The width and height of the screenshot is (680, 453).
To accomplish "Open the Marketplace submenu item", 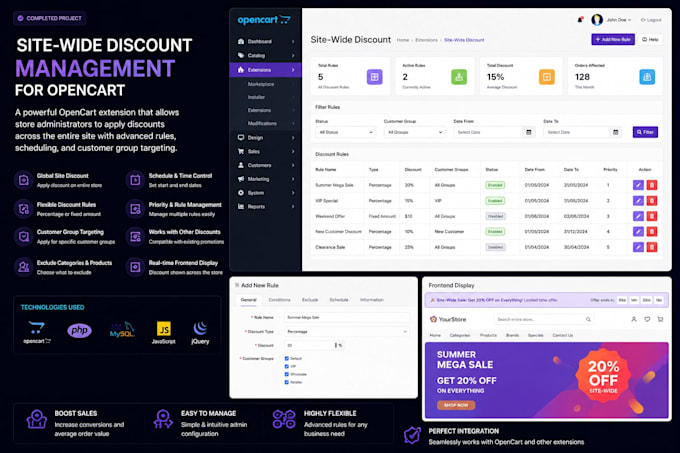I will pos(261,84).
